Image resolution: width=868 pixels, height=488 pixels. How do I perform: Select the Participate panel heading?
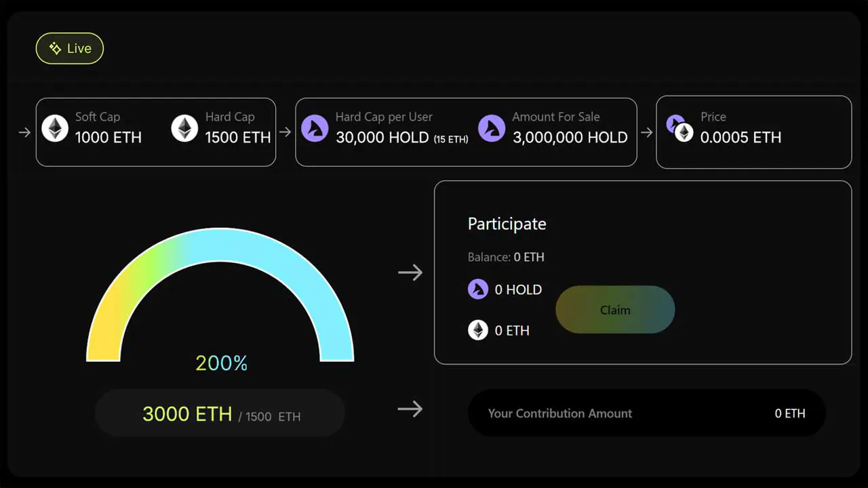tap(507, 224)
